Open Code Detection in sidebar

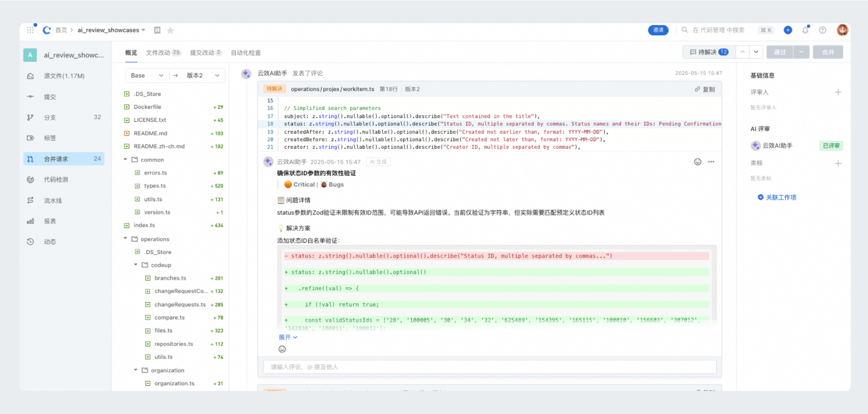click(x=56, y=179)
